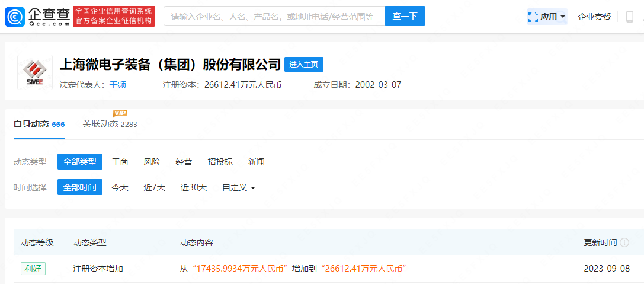Click the mobile phone icon in header
Image resolution: width=644 pixels, height=284 pixels.
click(x=629, y=17)
